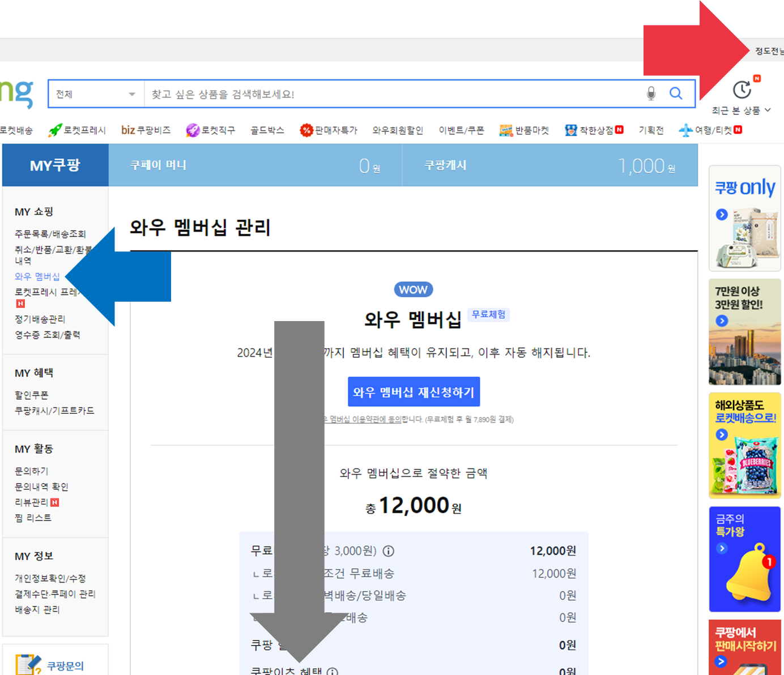This screenshot has width=784, height=675.
Task: Open the 착한상점 menu
Action: pyautogui.click(x=596, y=130)
